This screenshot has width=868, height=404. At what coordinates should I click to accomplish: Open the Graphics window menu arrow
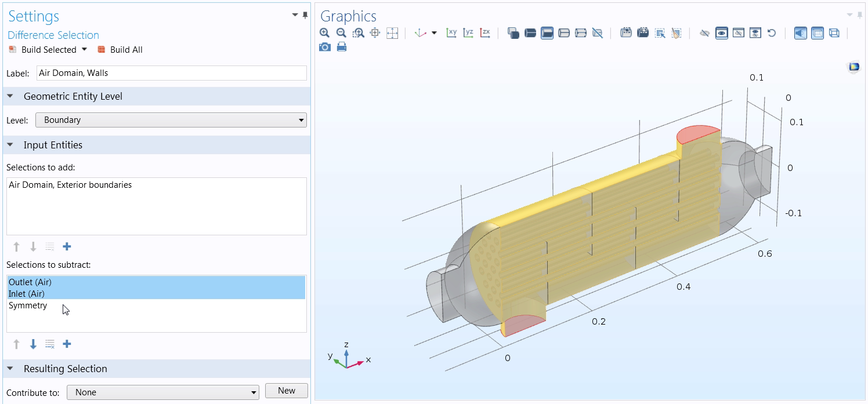[x=849, y=14]
